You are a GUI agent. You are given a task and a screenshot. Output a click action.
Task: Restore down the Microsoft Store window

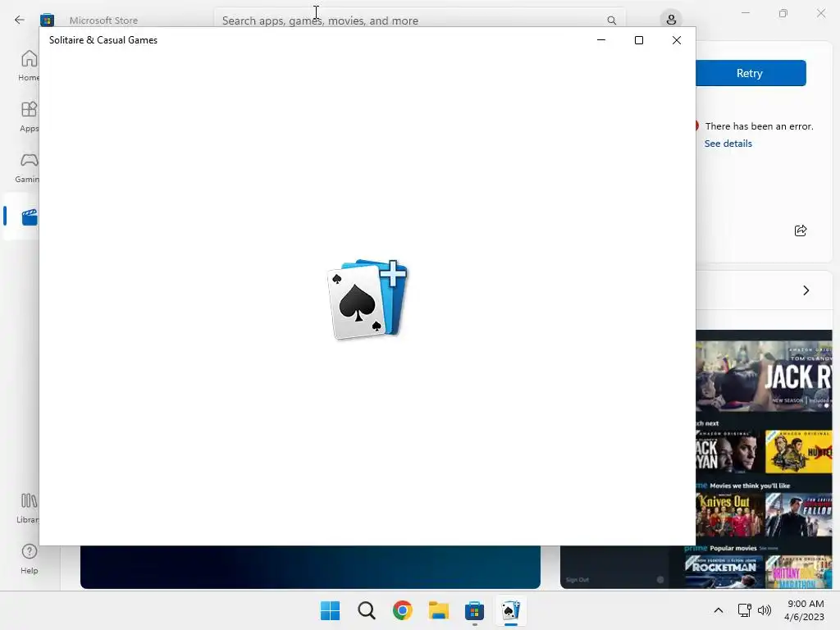[783, 13]
